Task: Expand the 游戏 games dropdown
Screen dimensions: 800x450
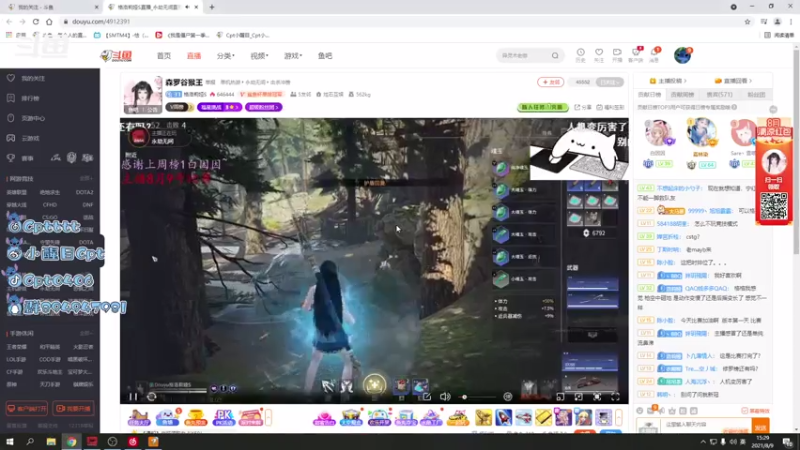Action: click(x=293, y=56)
